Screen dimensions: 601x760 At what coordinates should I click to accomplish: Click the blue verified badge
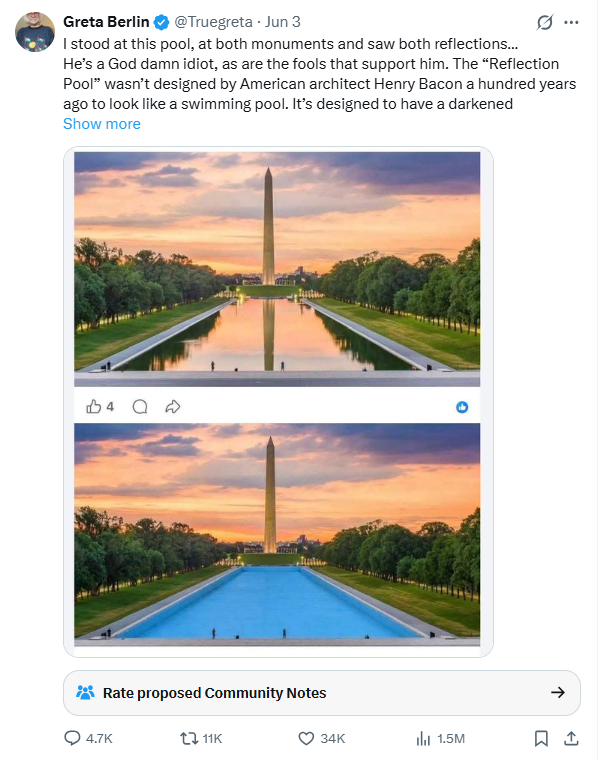point(161,22)
